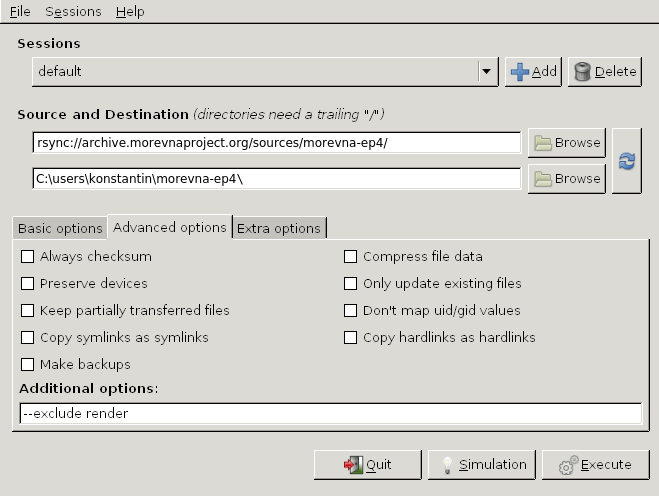The height and width of the screenshot is (496, 659).
Task: Click the Quit button with the exit icon
Action: 367,465
